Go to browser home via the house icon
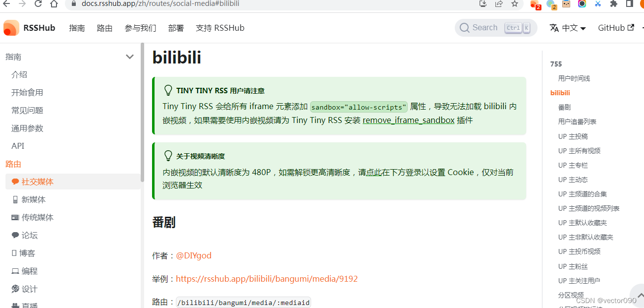Image resolution: width=644 pixels, height=308 pixels. click(54, 4)
